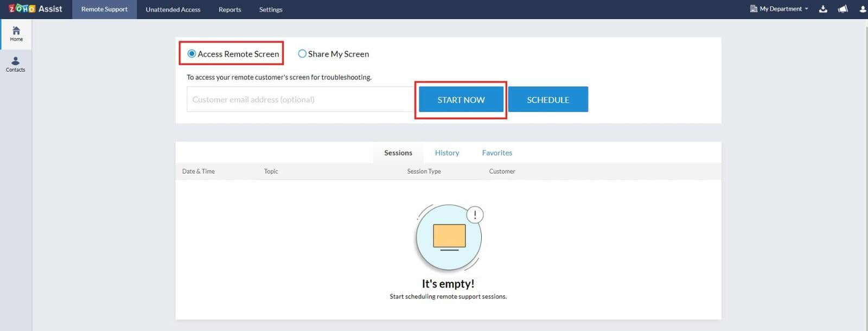This screenshot has width=868, height=331.
Task: Select the Share My Screen radio button
Action: click(302, 54)
